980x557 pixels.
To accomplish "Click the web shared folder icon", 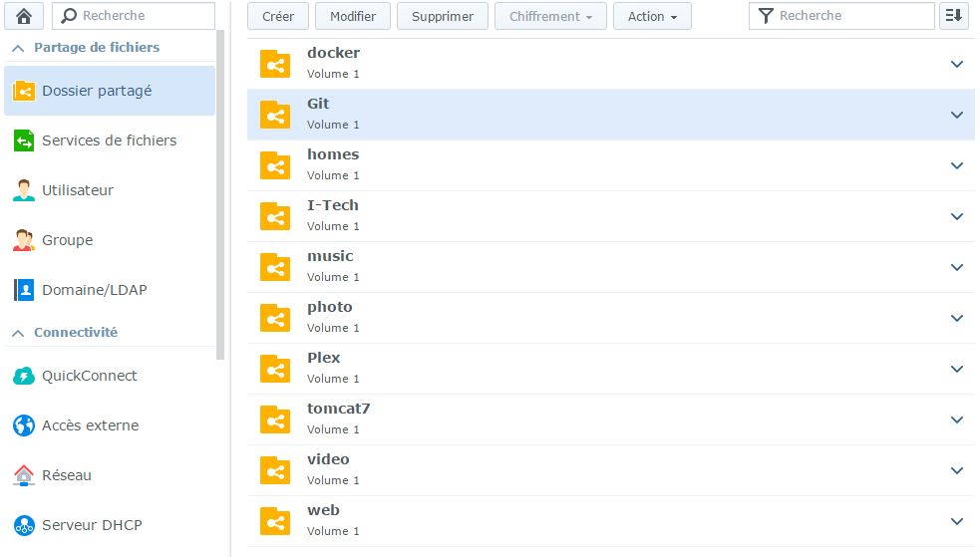I will 275,521.
